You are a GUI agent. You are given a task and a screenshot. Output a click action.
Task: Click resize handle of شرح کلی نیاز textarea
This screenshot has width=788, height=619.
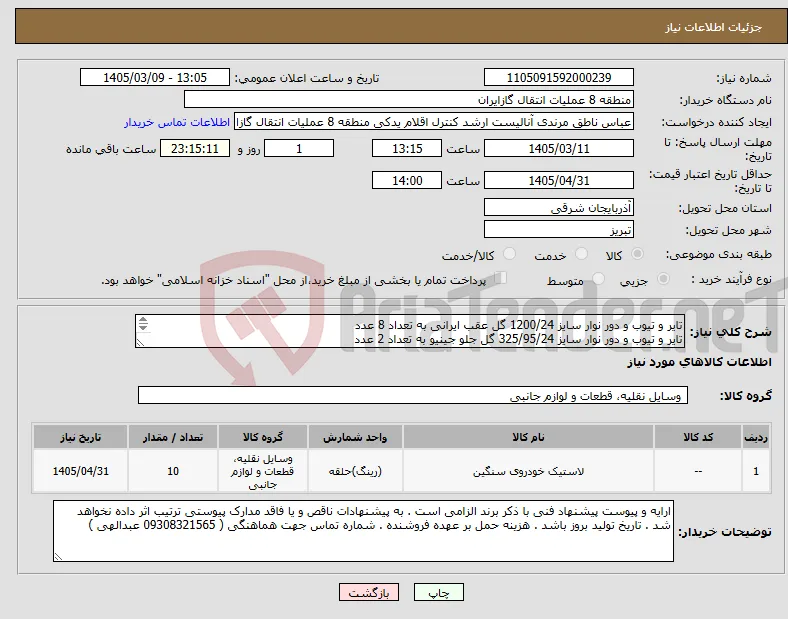tap(140, 343)
